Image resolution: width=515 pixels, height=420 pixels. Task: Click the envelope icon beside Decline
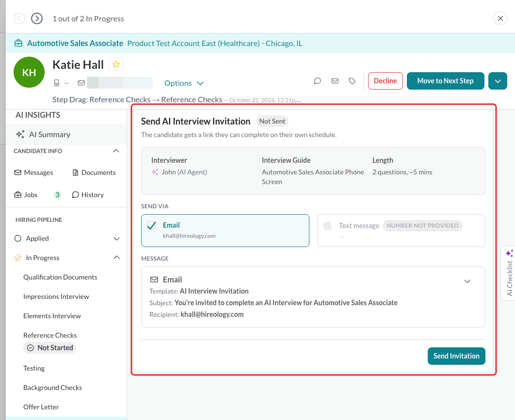click(335, 81)
